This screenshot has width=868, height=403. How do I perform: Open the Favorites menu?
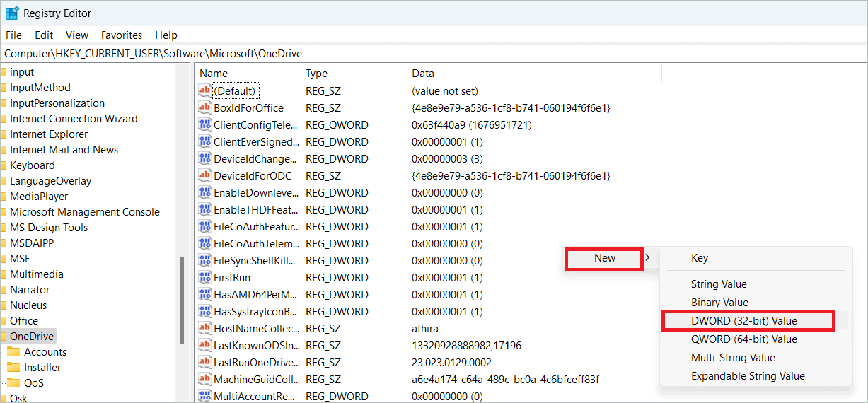pos(122,35)
